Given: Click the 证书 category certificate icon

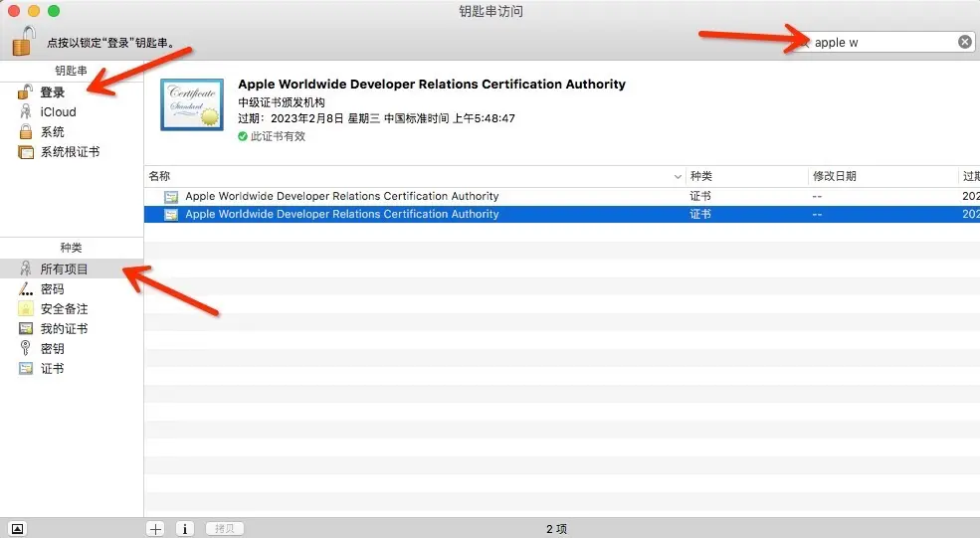Looking at the screenshot, I should coord(26,368).
